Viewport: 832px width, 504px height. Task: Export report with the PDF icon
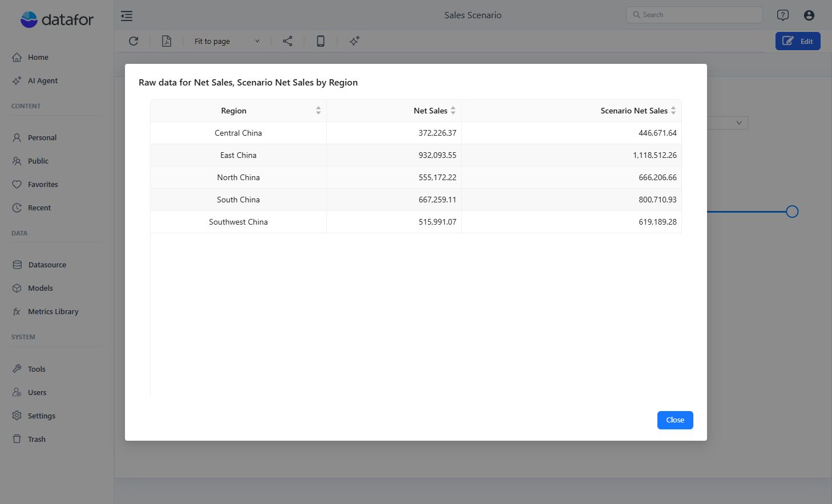point(167,41)
